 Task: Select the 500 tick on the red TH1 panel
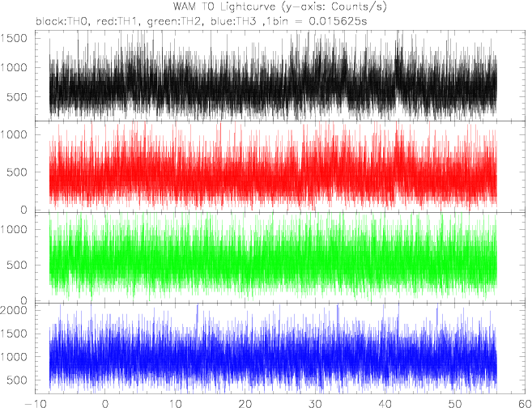tap(17, 172)
